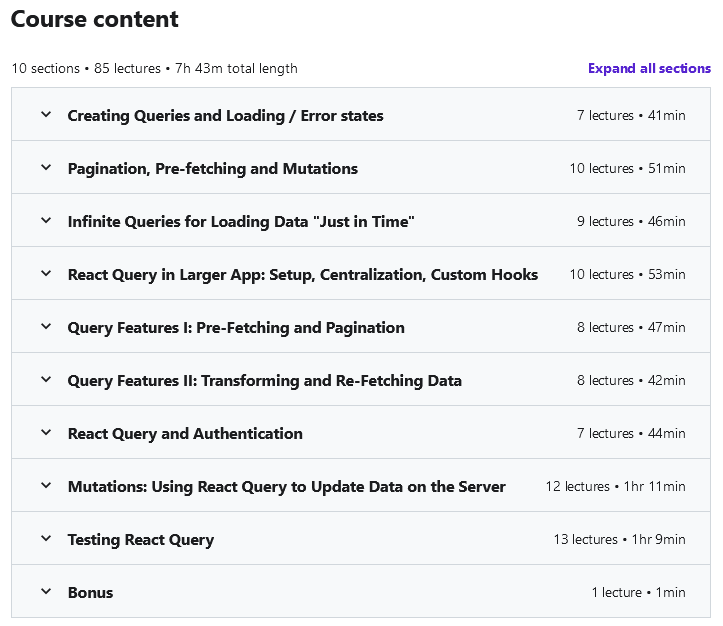
Task: Click the 'Testing React Query' section title
Action: [x=140, y=540]
